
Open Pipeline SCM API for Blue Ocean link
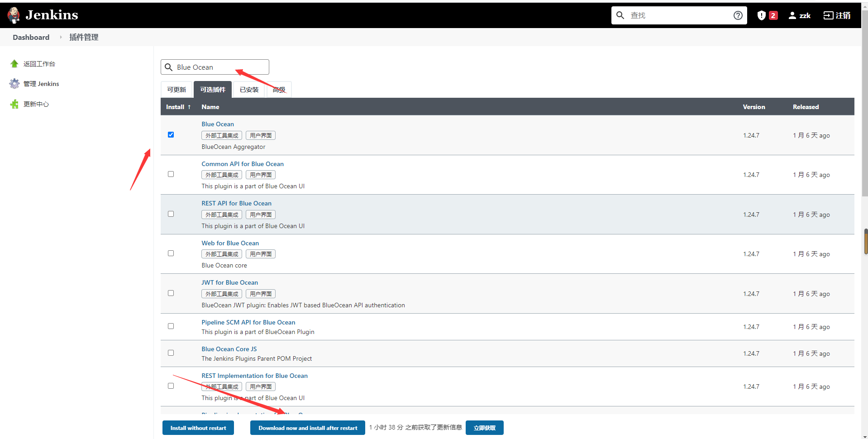[248, 322]
